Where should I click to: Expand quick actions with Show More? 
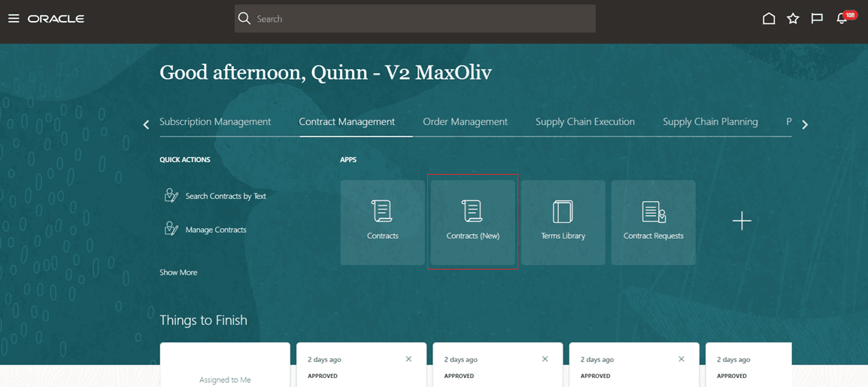178,273
